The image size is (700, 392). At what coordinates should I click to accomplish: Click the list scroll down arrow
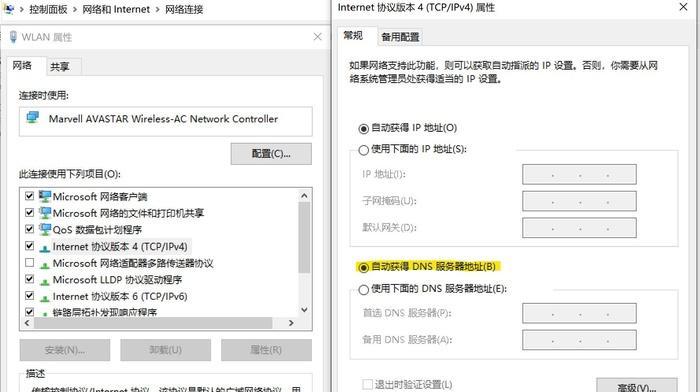pyautogui.click(x=304, y=309)
